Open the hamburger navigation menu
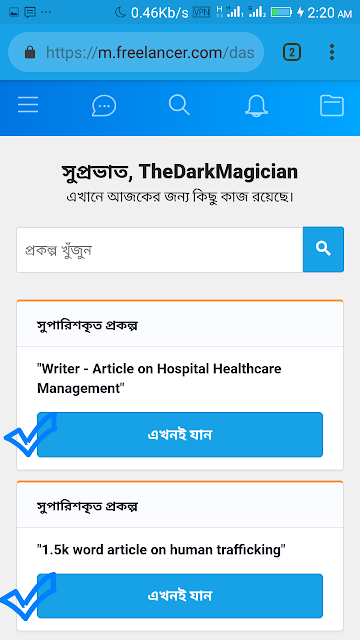Image resolution: width=360 pixels, height=640 pixels. pos(28,105)
